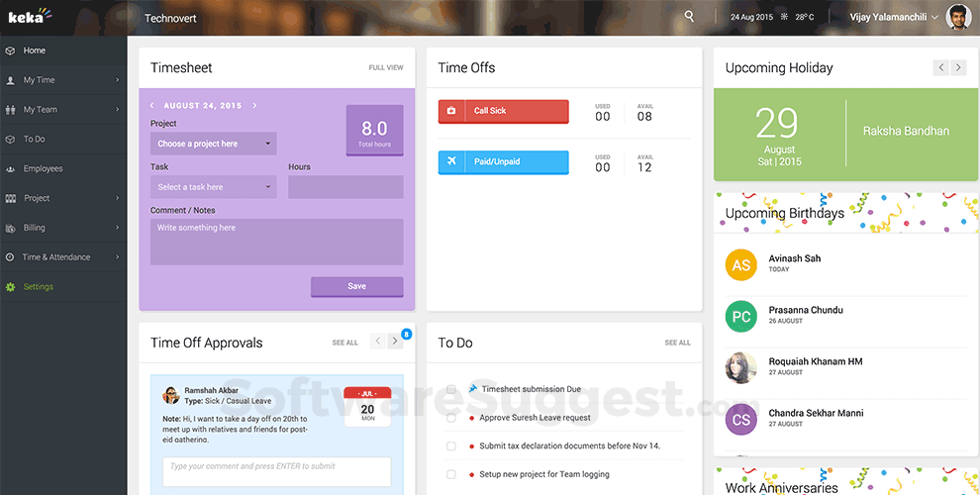The width and height of the screenshot is (980, 495).
Task: Go to next upcoming holiday arrow
Action: pos(960,67)
